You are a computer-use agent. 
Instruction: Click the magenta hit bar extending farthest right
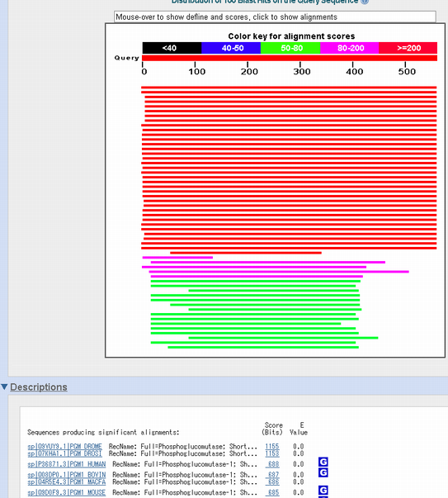point(279,272)
